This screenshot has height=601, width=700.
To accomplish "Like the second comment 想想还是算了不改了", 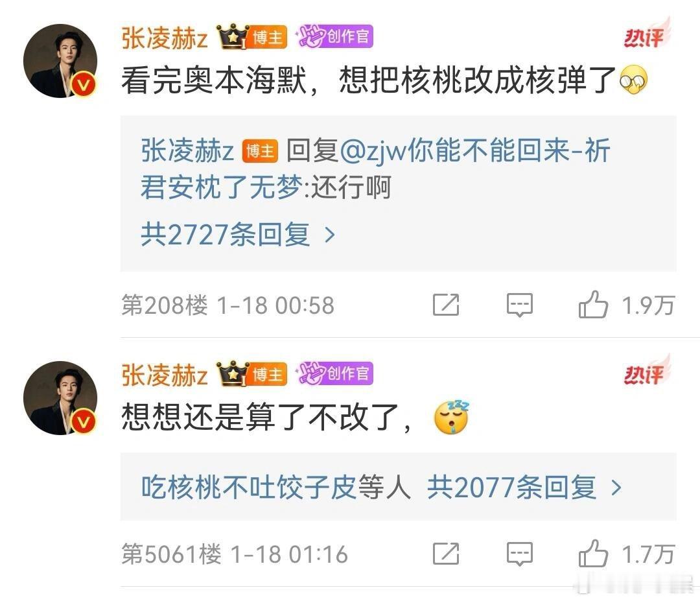I will click(x=593, y=554).
